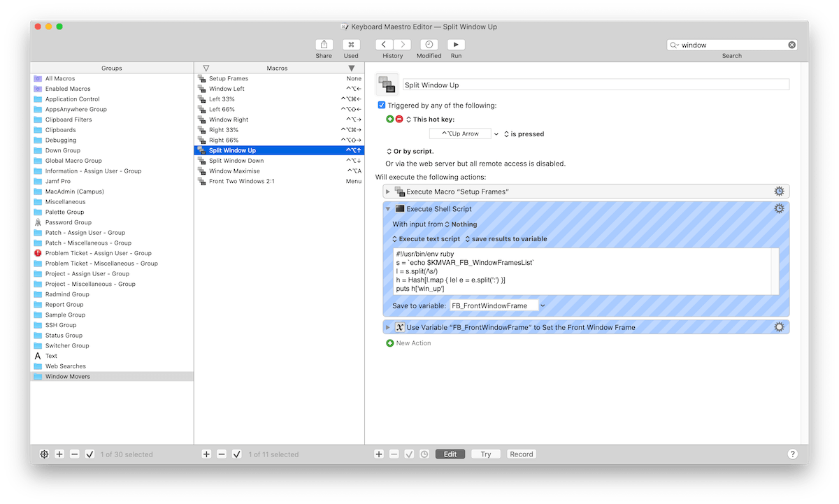Add a new trigger with green plus
Viewport: 839px width, 504px height.
pyautogui.click(x=390, y=120)
